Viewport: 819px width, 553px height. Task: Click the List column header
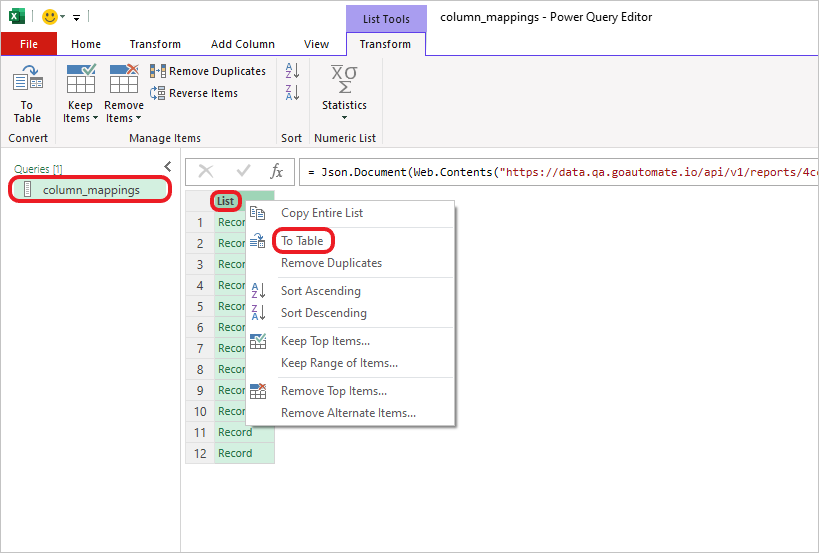[x=226, y=201]
